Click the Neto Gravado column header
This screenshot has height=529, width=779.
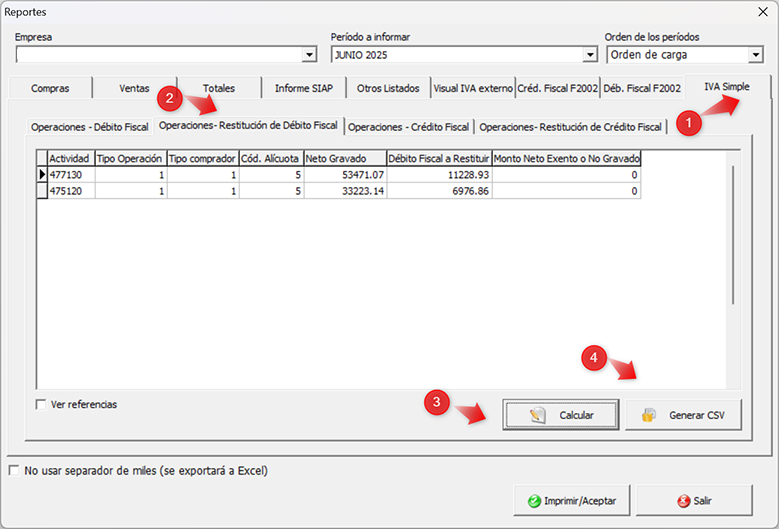pyautogui.click(x=344, y=158)
